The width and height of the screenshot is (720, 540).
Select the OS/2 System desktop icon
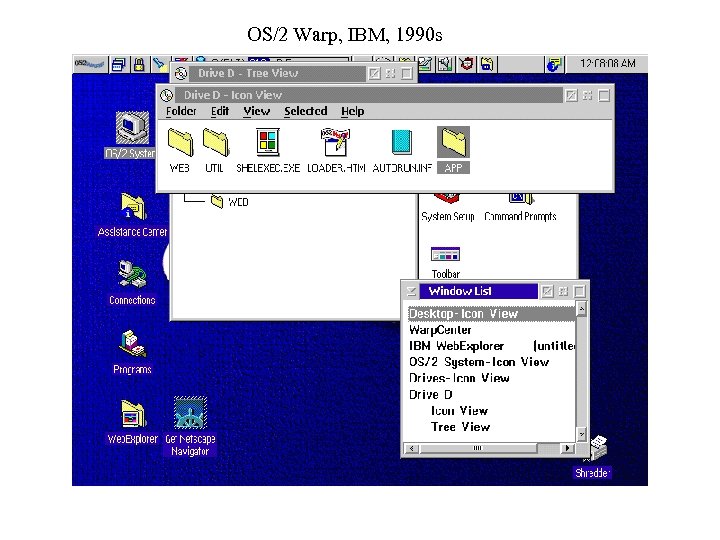click(x=132, y=135)
